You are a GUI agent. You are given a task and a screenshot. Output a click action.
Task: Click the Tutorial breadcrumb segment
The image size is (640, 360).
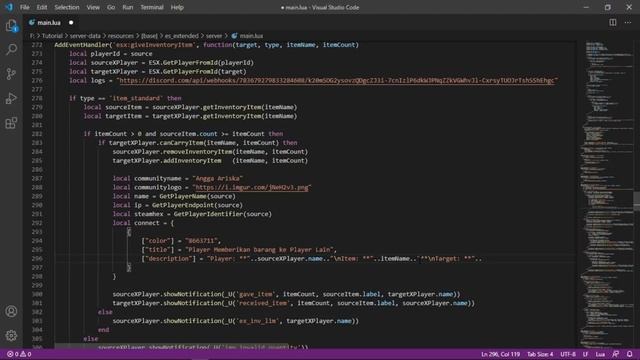[52, 36]
